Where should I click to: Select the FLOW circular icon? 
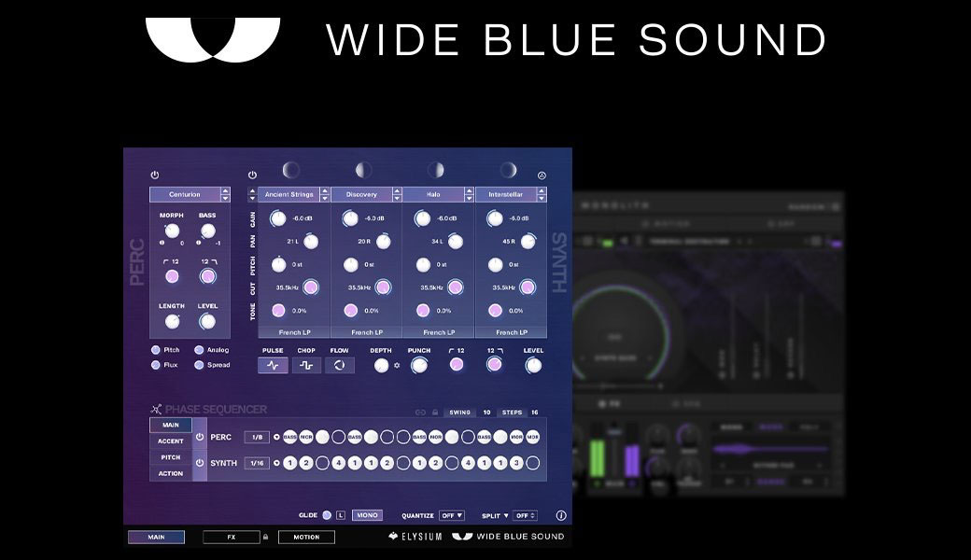[339, 365]
